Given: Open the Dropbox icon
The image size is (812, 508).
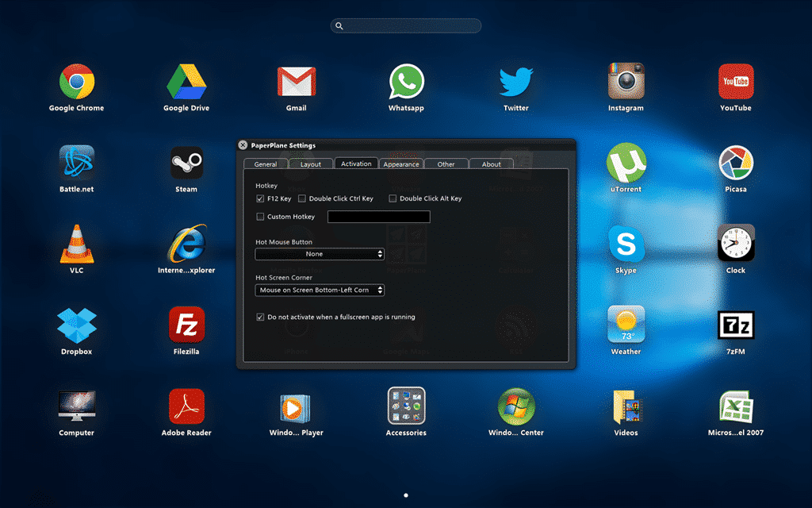Looking at the screenshot, I should coord(77,325).
